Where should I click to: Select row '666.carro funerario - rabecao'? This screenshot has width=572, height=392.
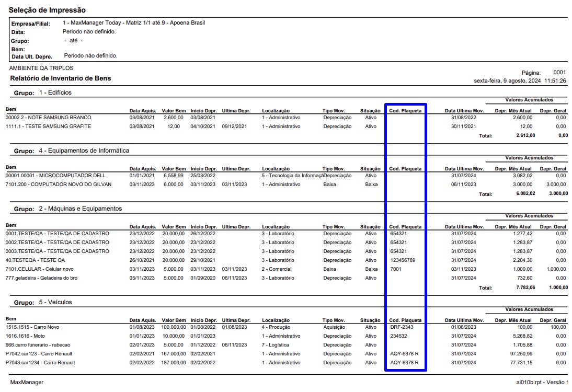pyautogui.click(x=285, y=345)
